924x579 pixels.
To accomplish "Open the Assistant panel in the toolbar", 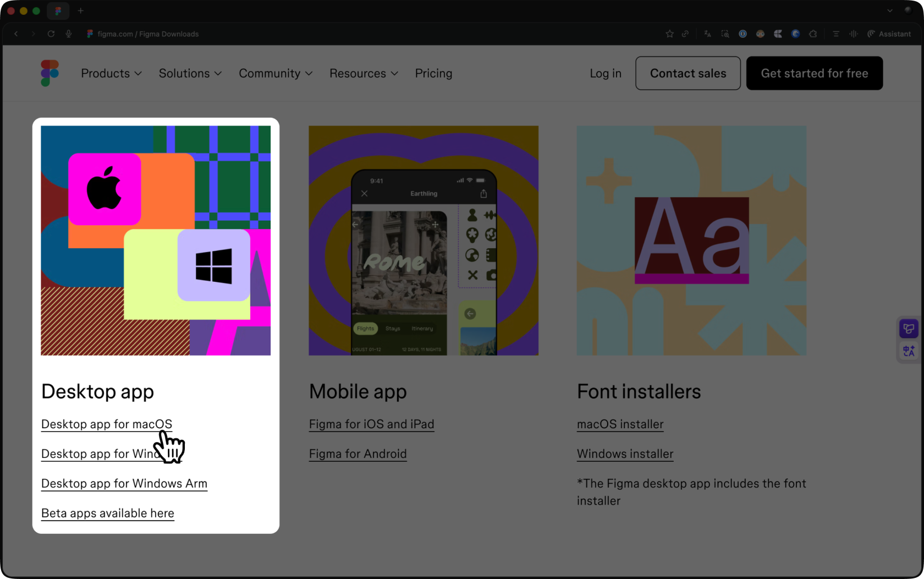I will tap(889, 34).
